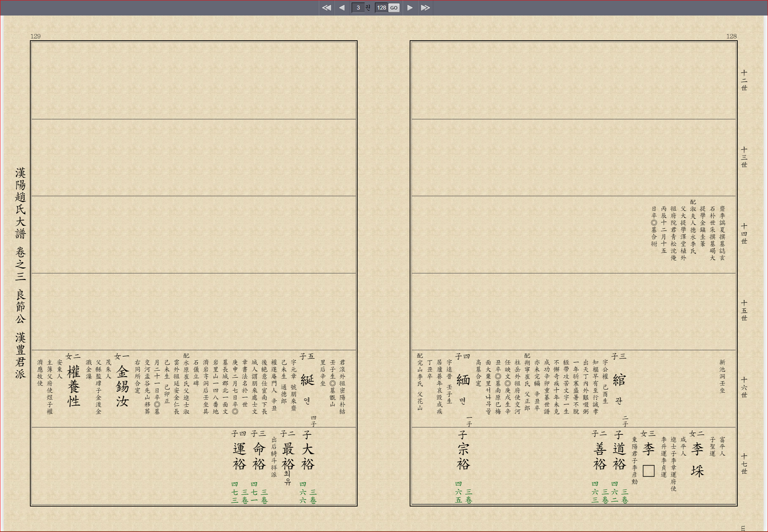The height and width of the screenshot is (532, 768).
Task: Click the label 子五 above 綖
Action: click(x=307, y=357)
